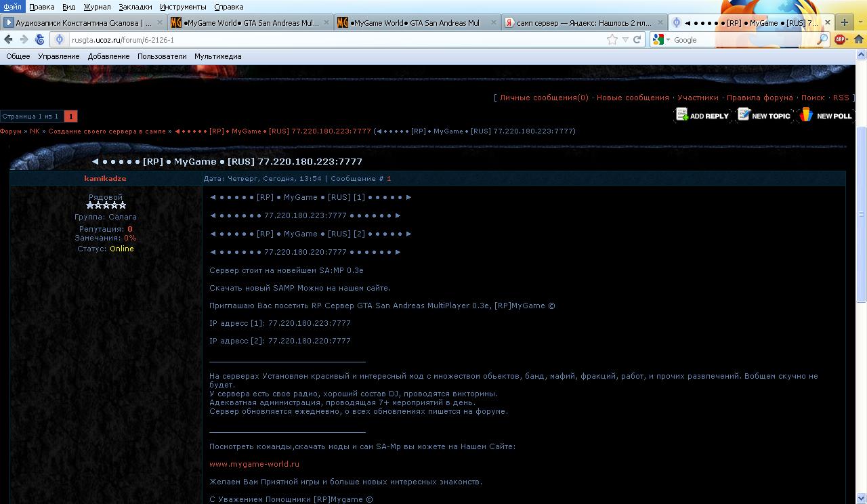Go to the home page via house icon

pos(858,40)
